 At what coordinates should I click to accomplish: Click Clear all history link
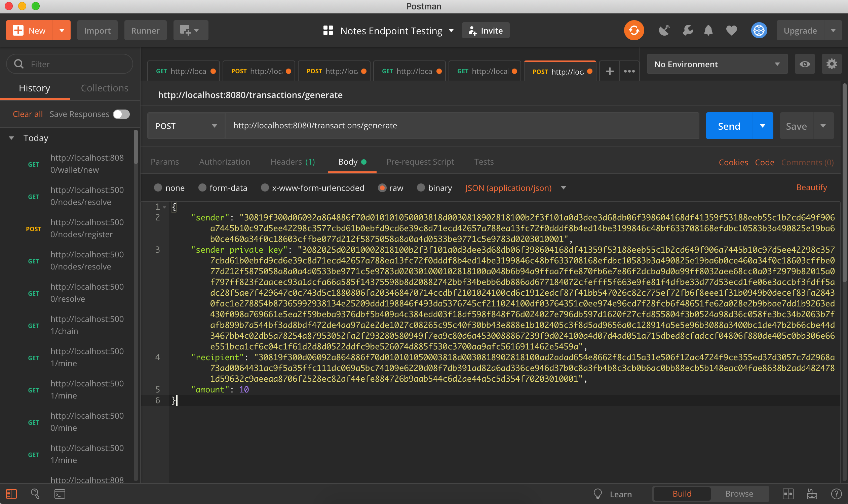click(28, 114)
